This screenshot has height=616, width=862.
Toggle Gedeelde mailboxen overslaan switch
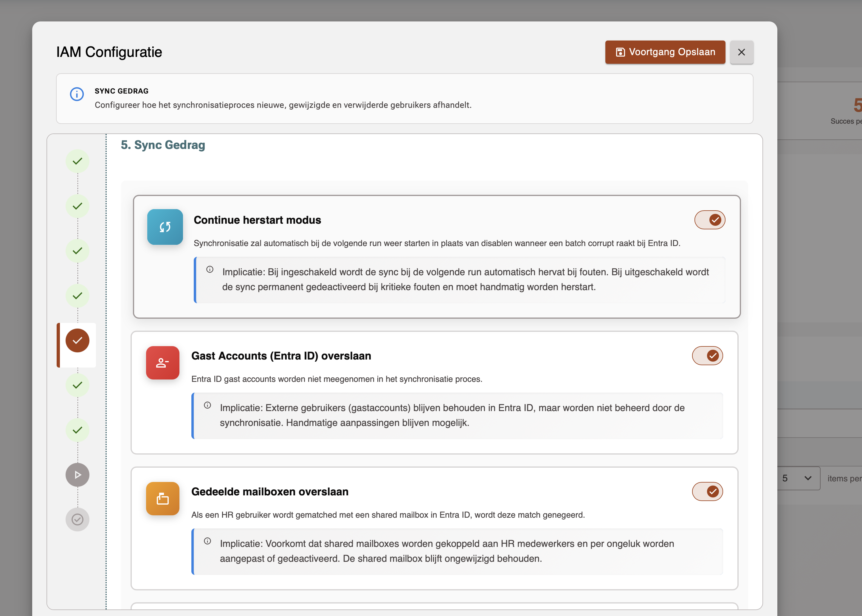[x=708, y=491]
